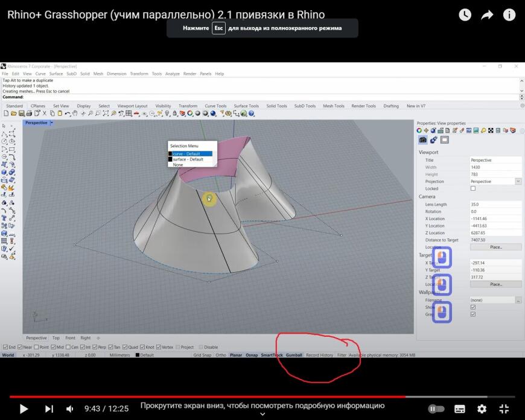Click the camera View properties icon
This screenshot has width=525, height=420.
click(423, 139)
